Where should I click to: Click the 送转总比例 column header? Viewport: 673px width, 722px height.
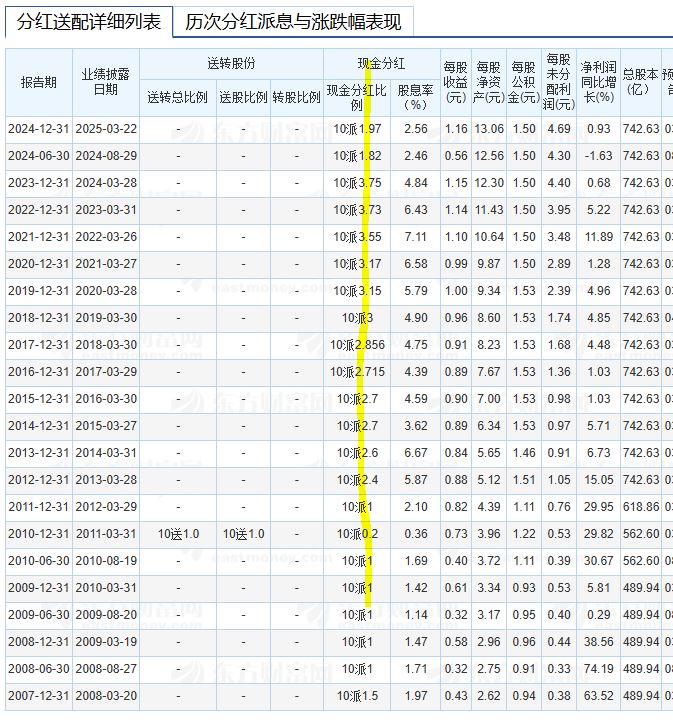pos(178,97)
